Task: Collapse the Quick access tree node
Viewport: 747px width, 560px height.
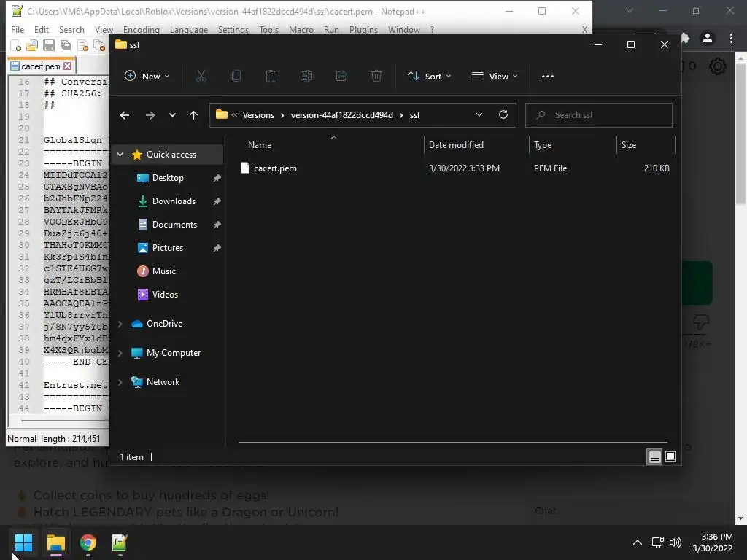Action: pyautogui.click(x=120, y=155)
